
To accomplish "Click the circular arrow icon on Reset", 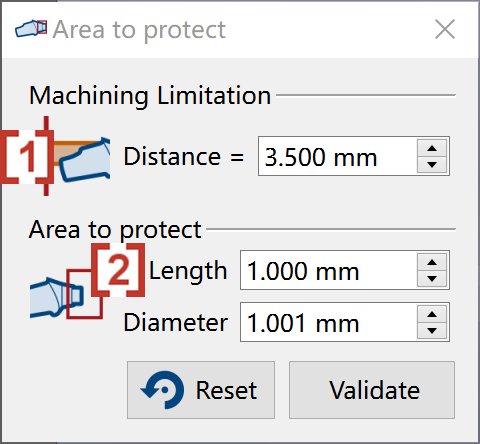I will pos(163,390).
